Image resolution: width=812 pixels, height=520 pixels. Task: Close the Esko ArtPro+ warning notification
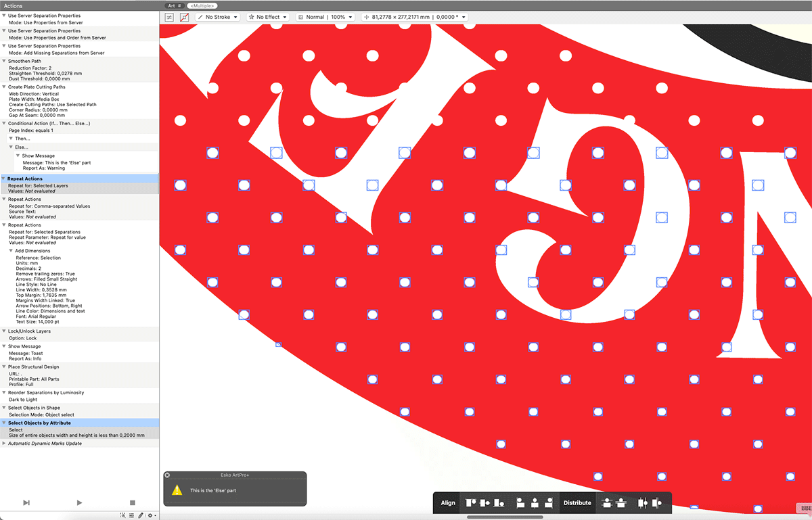tap(168, 475)
